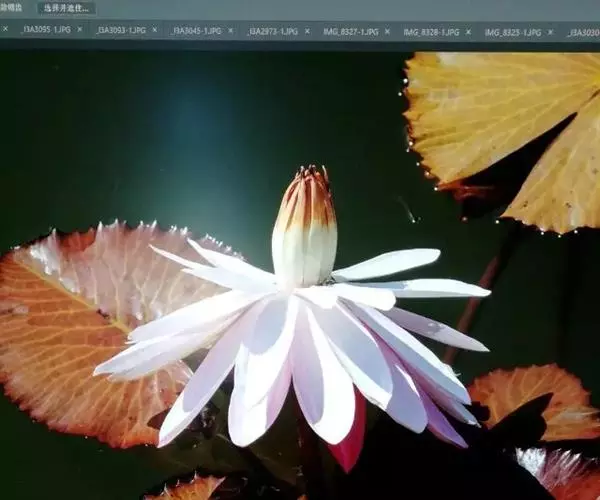Viewport: 600px width, 500px height.
Task: Close the _I3A3045-1.JPG document
Action: coord(231,31)
